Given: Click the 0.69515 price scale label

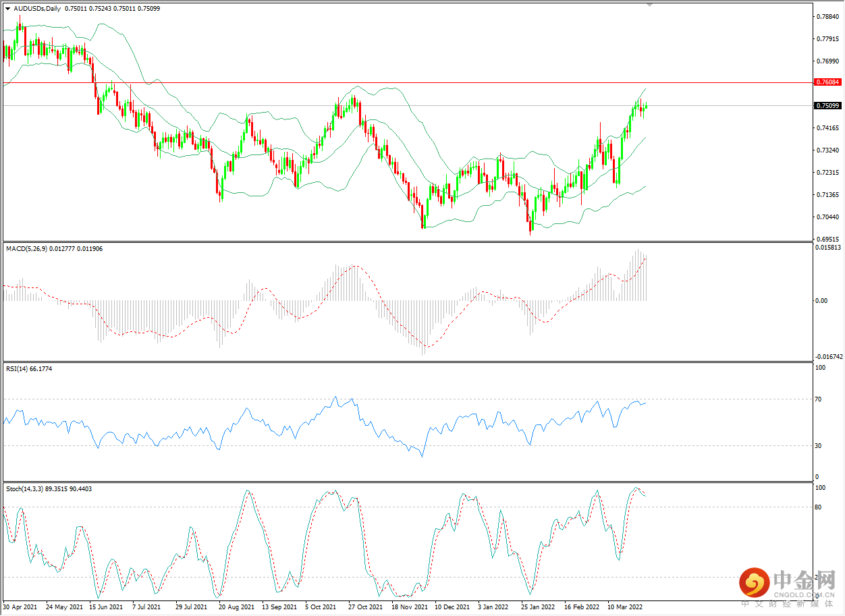Looking at the screenshot, I should (x=828, y=239).
